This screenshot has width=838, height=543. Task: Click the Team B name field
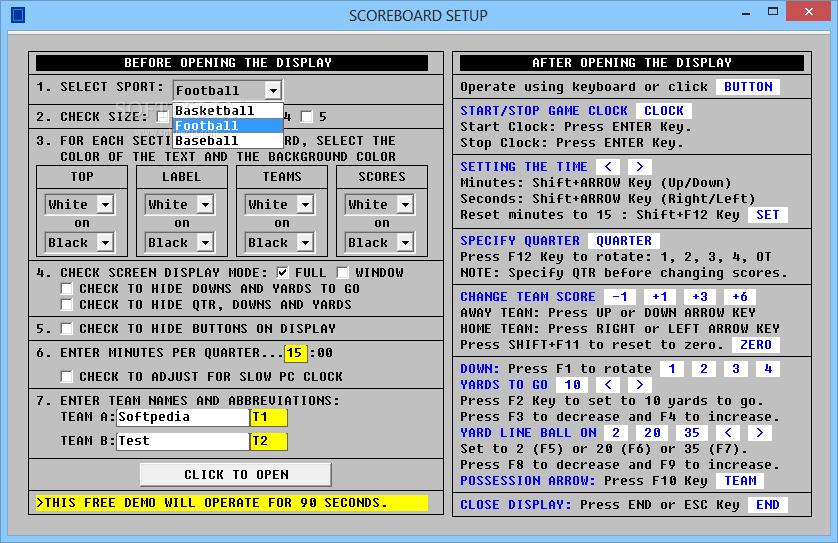[183, 441]
